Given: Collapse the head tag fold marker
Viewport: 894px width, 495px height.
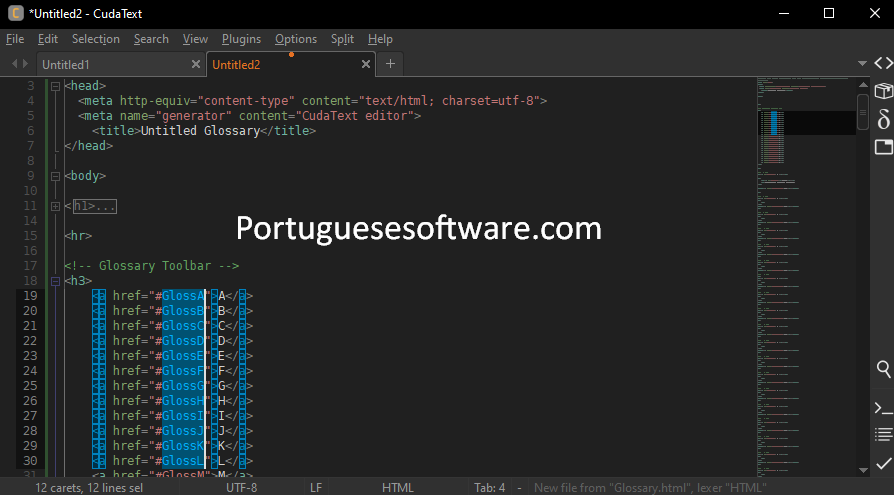Looking at the screenshot, I should tap(55, 86).
